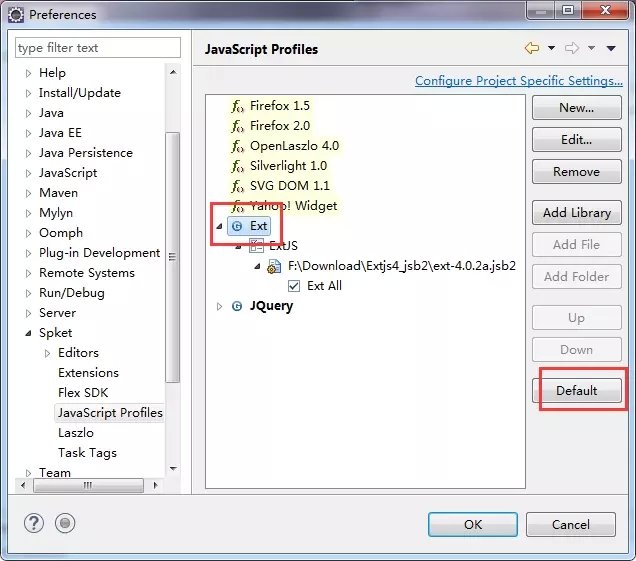Open the preferences view menu triangle
Screen dimensions: 636x561
click(611, 48)
